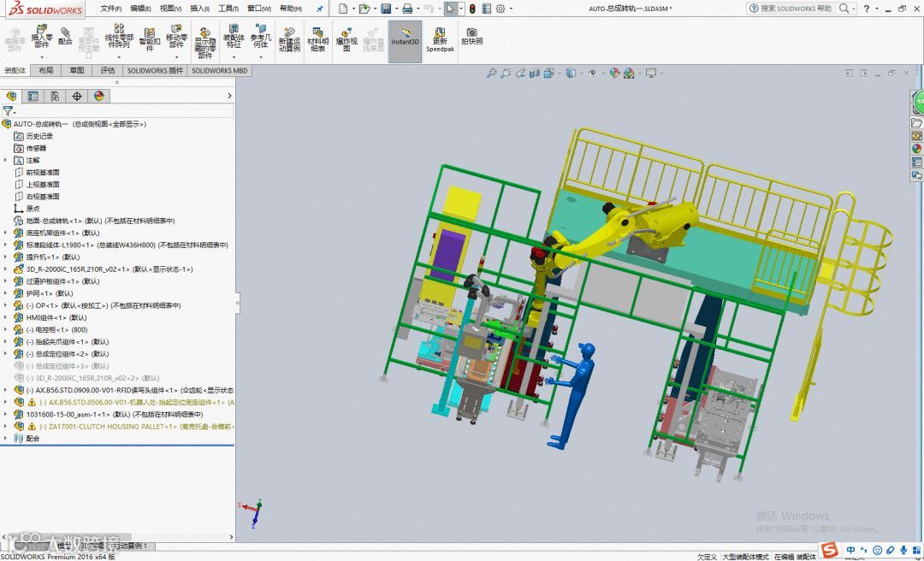The width and height of the screenshot is (924, 561).
Task: Expand the 注解 tree node
Action: click(x=6, y=160)
